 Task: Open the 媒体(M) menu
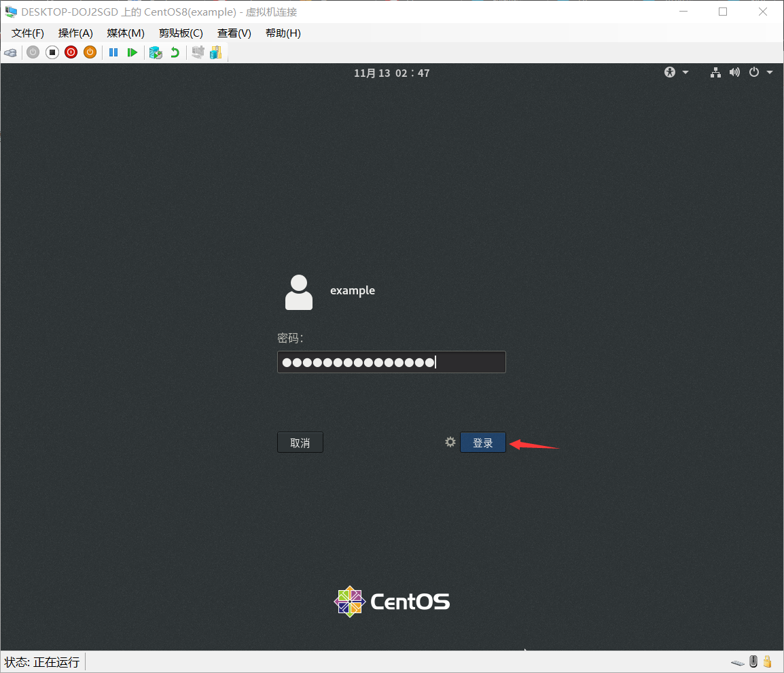[x=126, y=33]
